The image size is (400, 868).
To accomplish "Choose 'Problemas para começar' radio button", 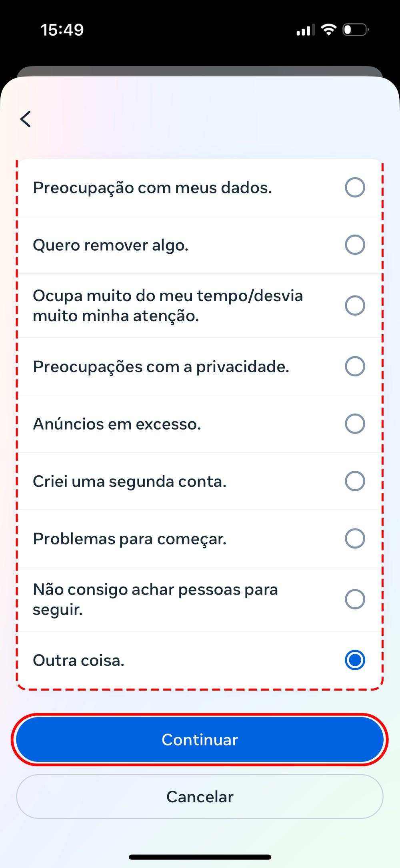I will point(355,538).
